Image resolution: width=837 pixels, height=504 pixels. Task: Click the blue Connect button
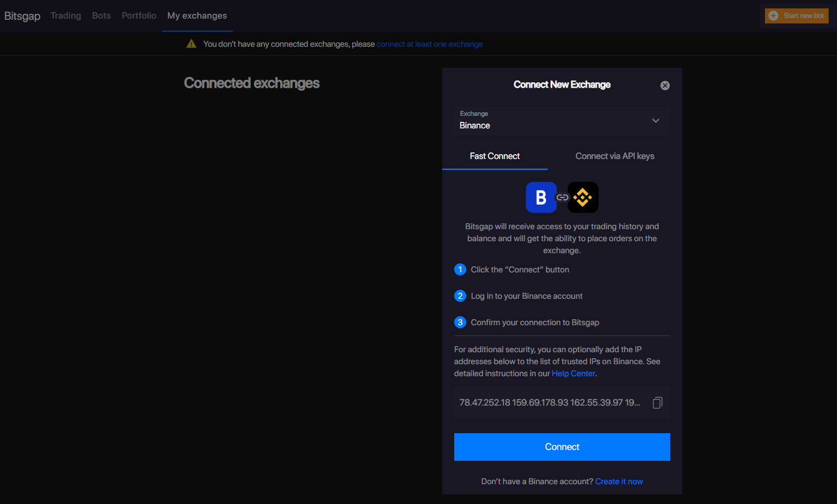tap(562, 447)
